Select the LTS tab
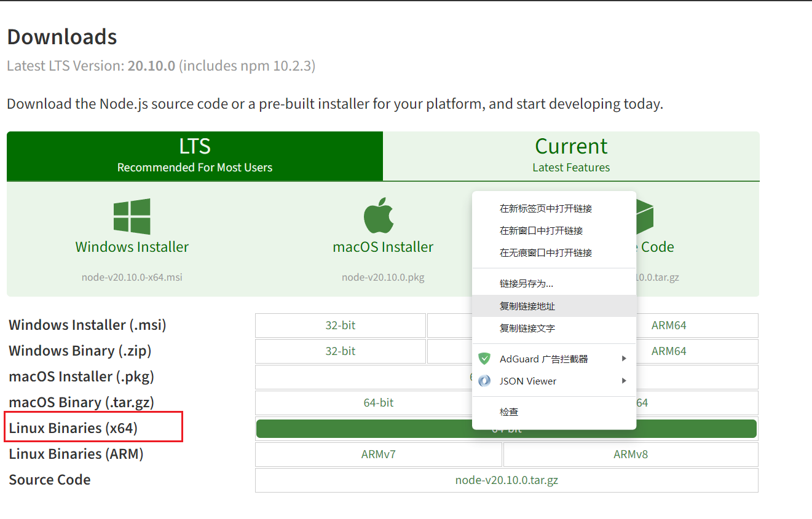The image size is (812, 519). pos(195,156)
